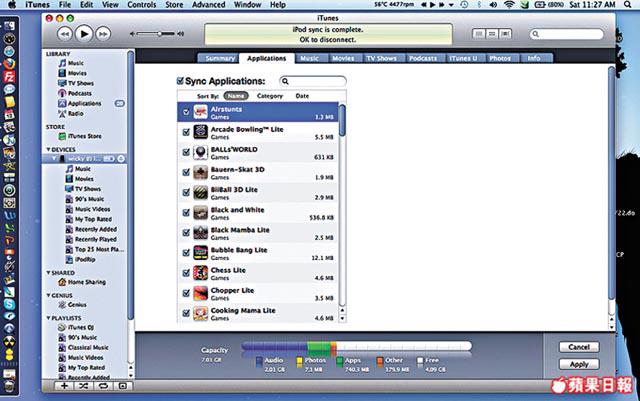Open the Controls menu

(x=142, y=5)
